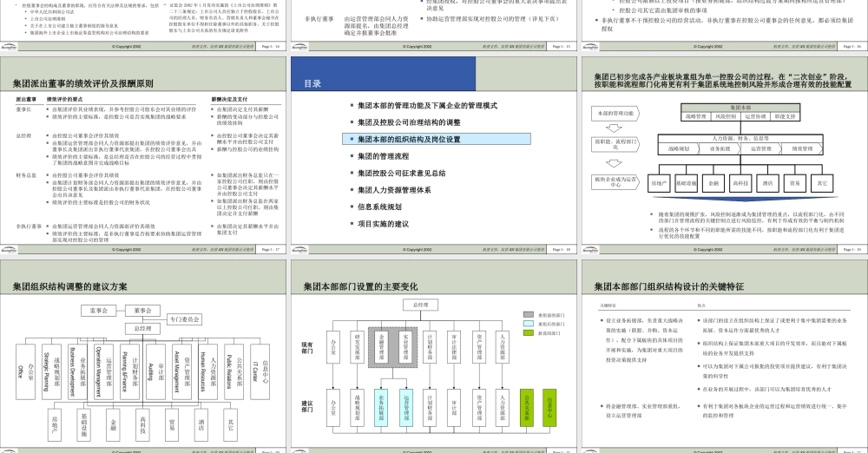
Task: Click the logo in the Page 1 - 17 slide footer
Action: click(x=9, y=249)
